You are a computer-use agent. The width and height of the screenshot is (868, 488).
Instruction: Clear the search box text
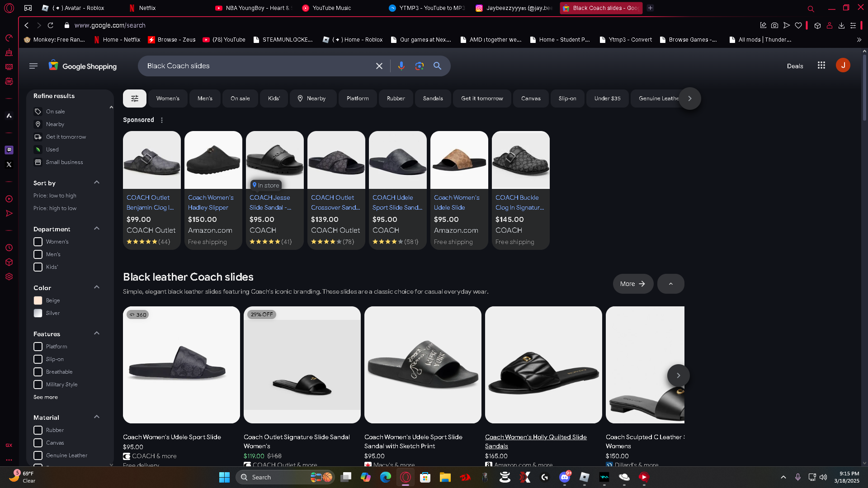(379, 66)
